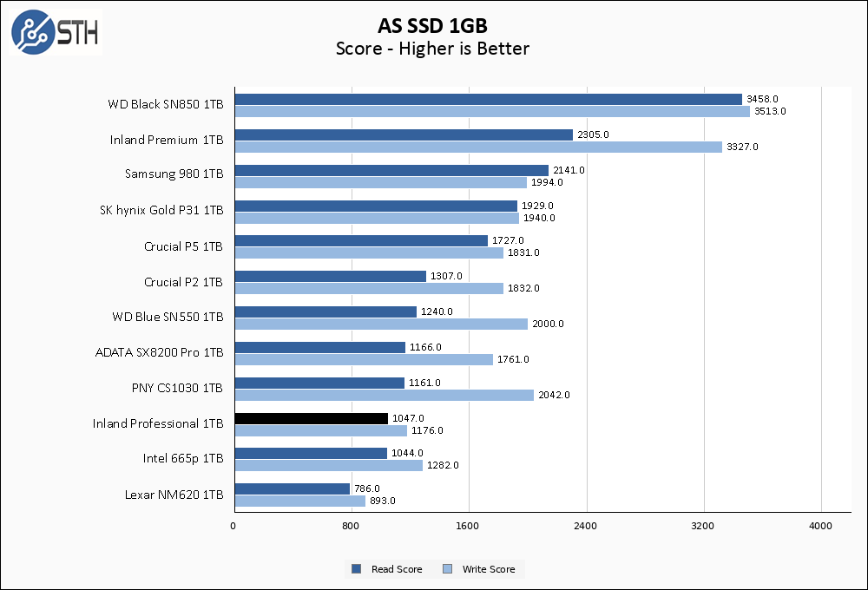Select the Inland Premium 1TB label
This screenshot has width=868, height=590.
click(x=167, y=140)
